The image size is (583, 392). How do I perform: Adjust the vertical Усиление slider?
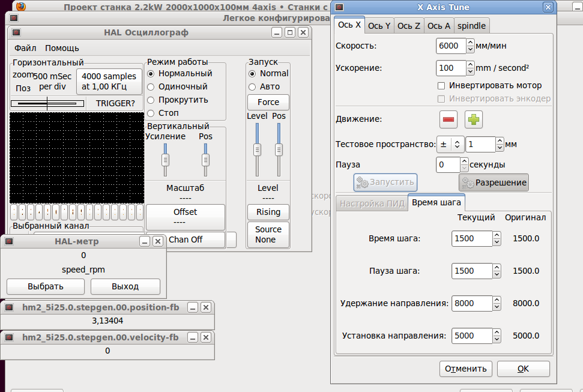pyautogui.click(x=165, y=160)
